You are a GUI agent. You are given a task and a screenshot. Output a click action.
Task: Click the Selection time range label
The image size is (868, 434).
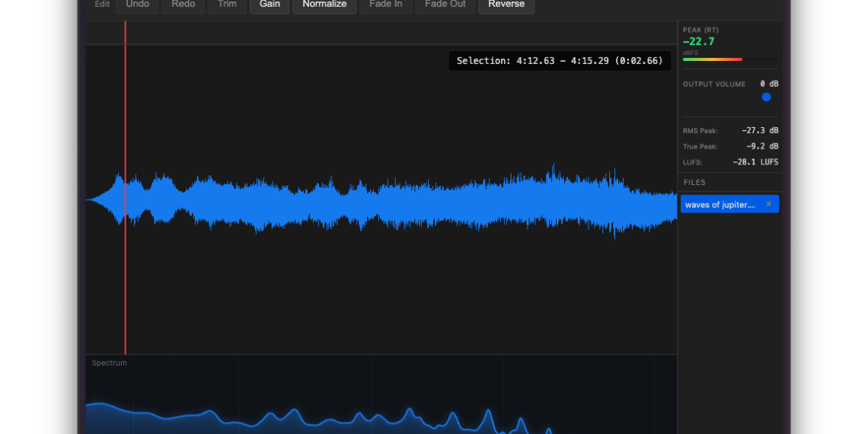560,61
